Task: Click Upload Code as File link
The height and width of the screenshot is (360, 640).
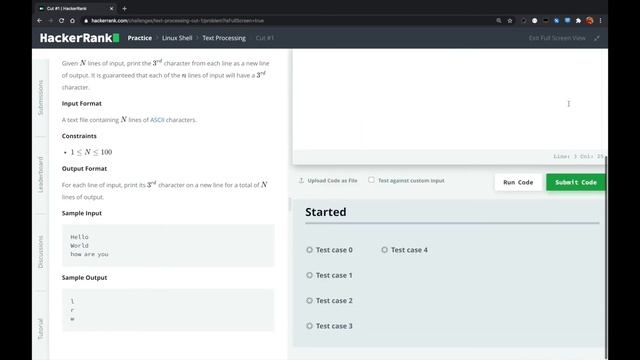Action: coord(332,180)
